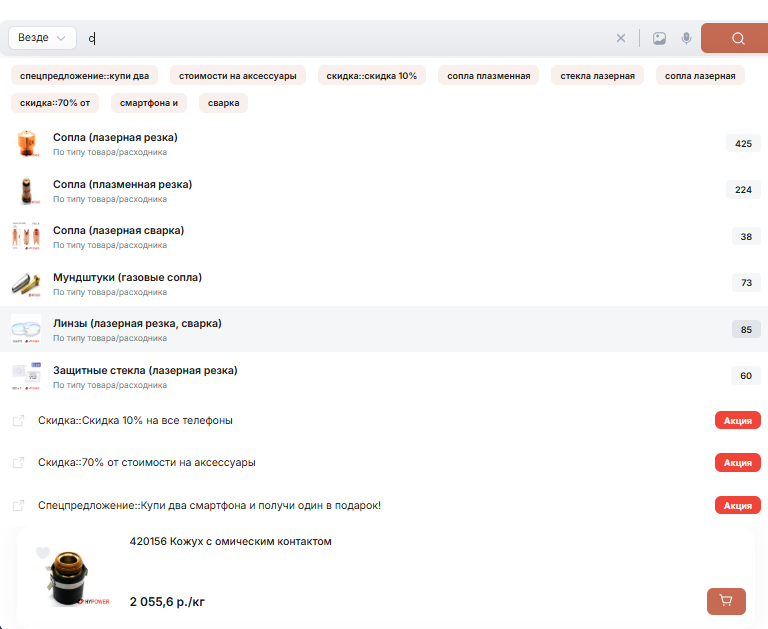Image resolution: width=768 pixels, height=629 pixels.
Task: Focus the search text input field
Action: pos(340,38)
